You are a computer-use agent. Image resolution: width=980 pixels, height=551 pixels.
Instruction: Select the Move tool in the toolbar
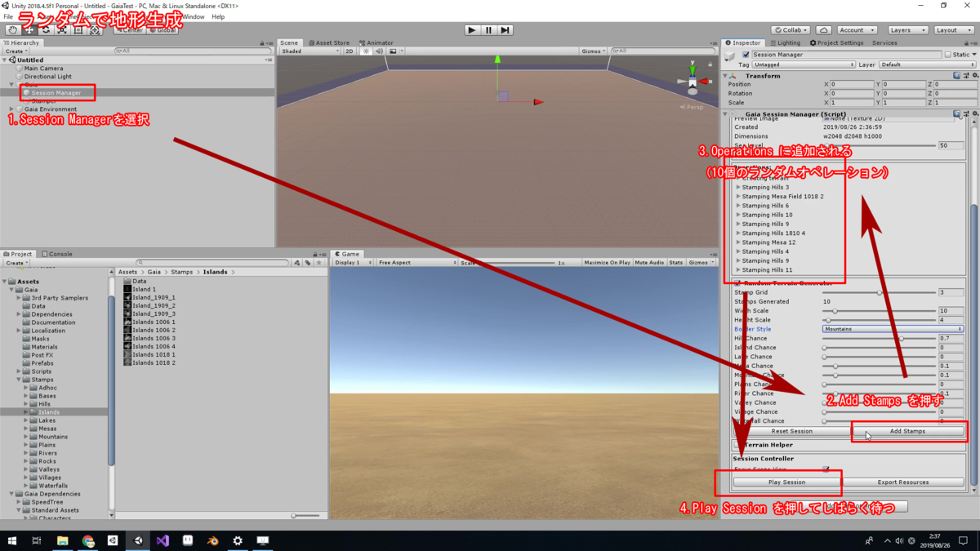[29, 30]
